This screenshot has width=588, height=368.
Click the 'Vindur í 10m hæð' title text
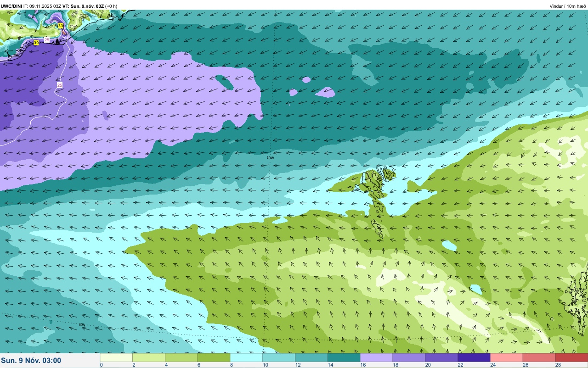[x=567, y=6]
